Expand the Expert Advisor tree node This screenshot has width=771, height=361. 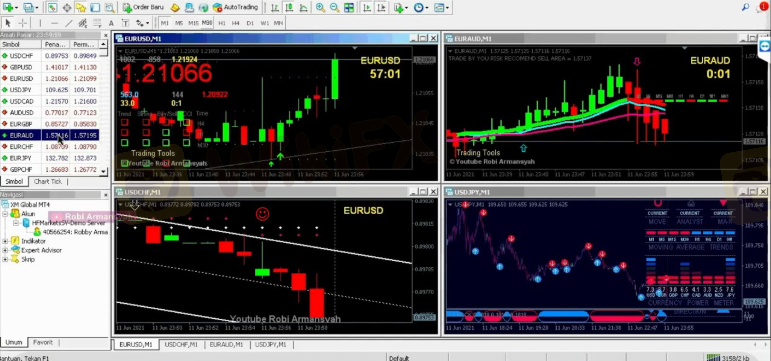[5, 250]
